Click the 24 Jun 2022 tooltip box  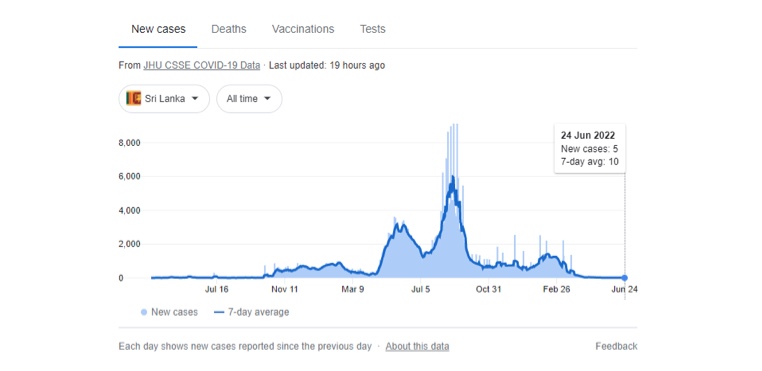pos(589,149)
